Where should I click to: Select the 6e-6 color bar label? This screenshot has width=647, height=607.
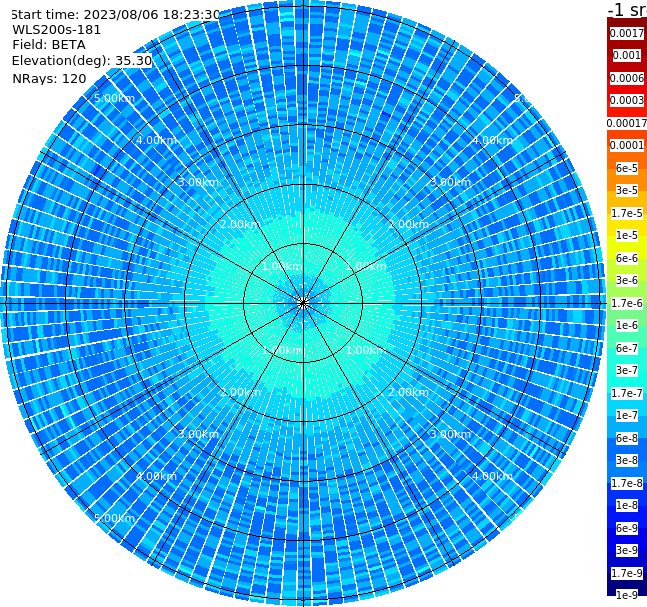pyautogui.click(x=627, y=258)
